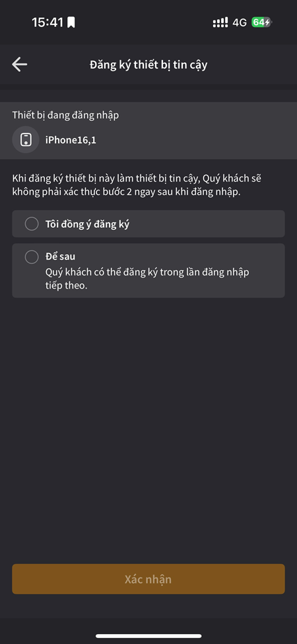This screenshot has width=297, height=644.
Task: Tap the paragraph starting 'Khi đăng ký thiết bị này'
Action: coord(137,185)
